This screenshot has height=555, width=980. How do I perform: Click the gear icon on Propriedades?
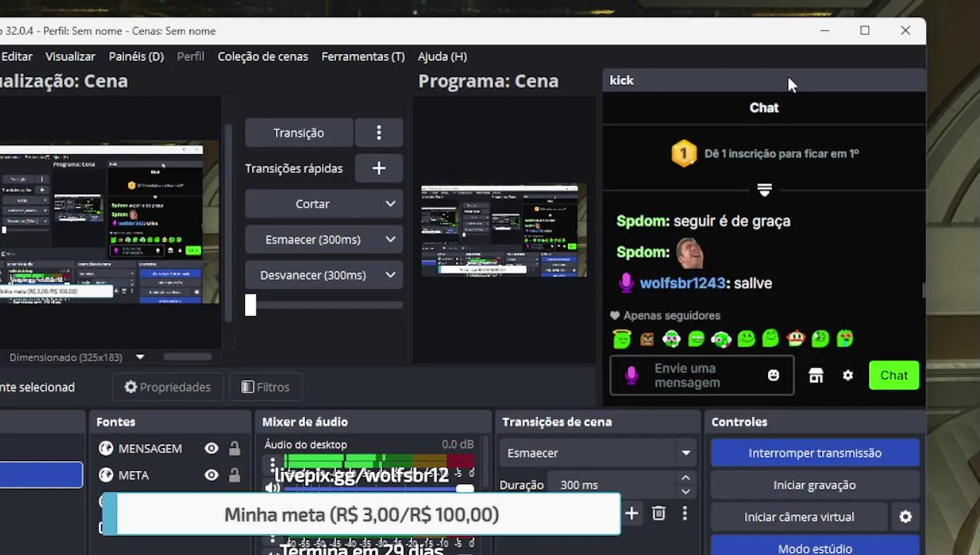131,387
